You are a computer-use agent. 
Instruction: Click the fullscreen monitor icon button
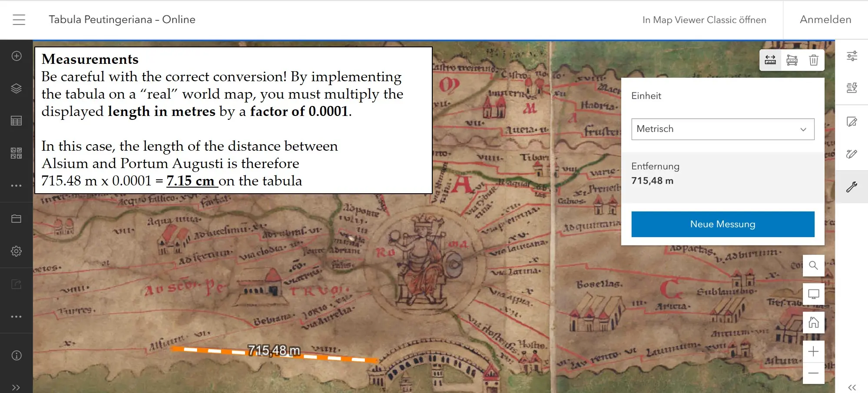pos(814,294)
